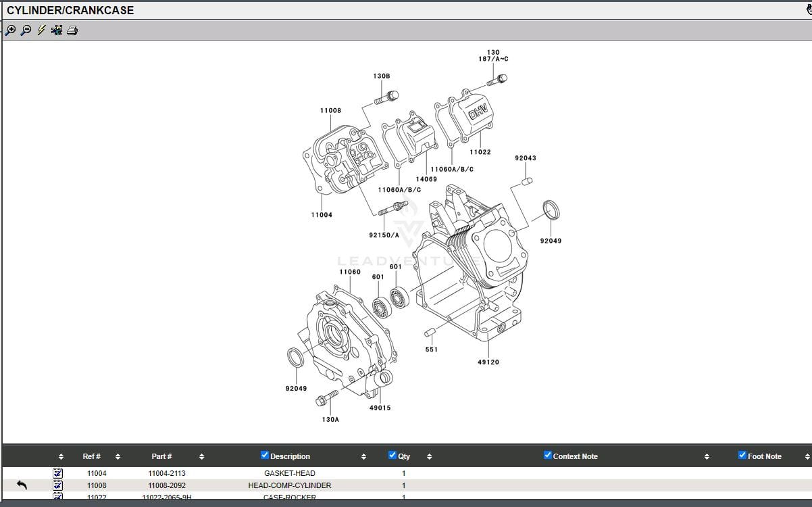Click the lightning hotspot toggle icon
812x507 pixels.
41,30
